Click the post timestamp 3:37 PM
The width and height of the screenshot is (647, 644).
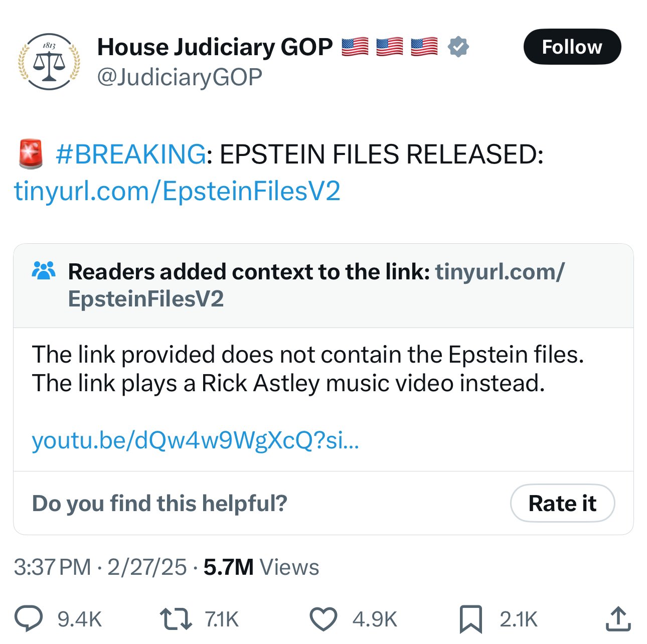coord(52,567)
